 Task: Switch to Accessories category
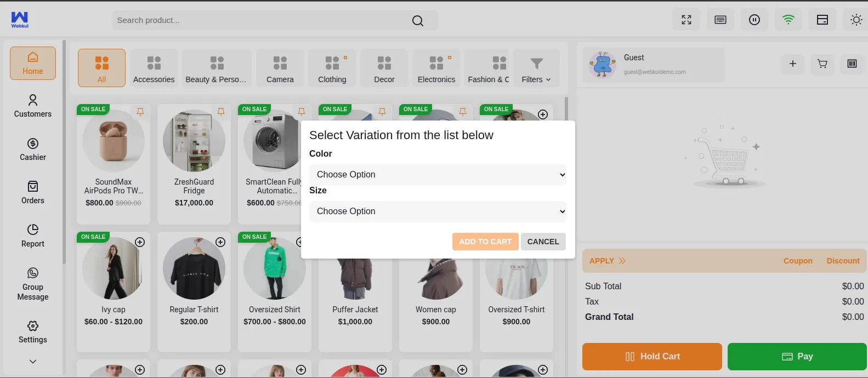pos(154,68)
